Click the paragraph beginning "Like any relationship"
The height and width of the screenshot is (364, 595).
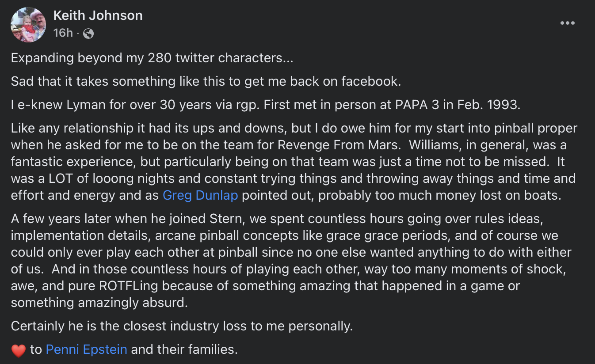(x=294, y=162)
